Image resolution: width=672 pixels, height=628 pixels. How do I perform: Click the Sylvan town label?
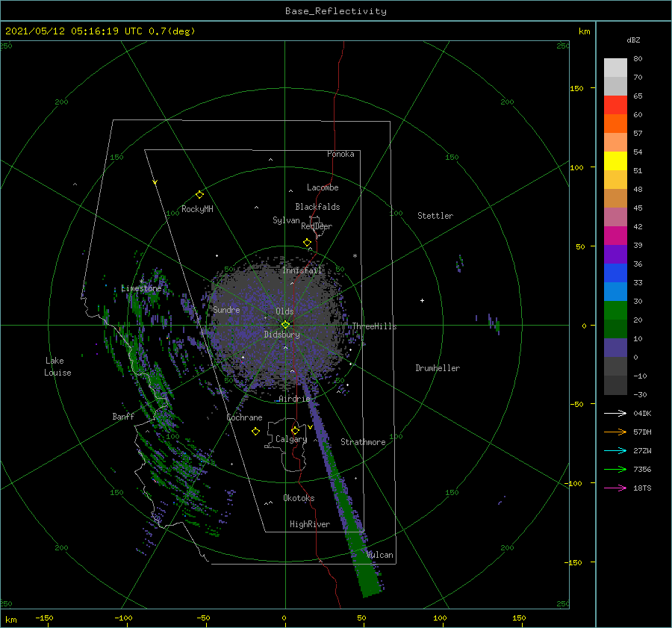click(286, 220)
